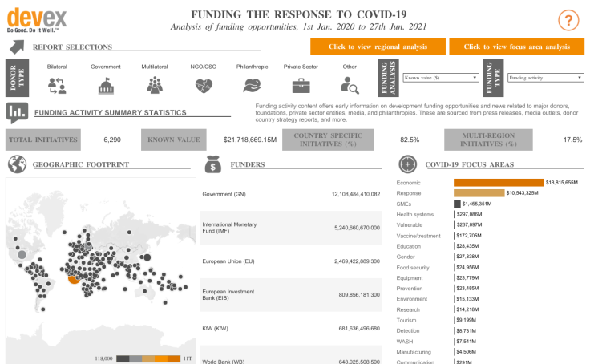Click the Research focus area label
Image resolution: width=590 pixels, height=364 pixels.
tap(408, 309)
